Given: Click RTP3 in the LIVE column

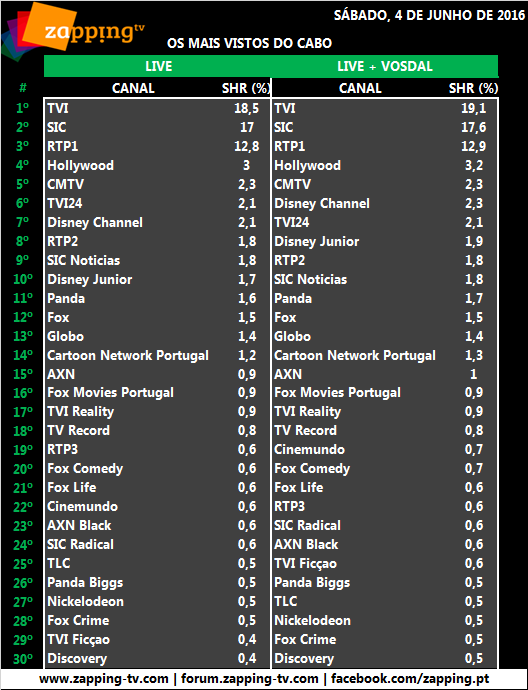Looking at the screenshot, I should tap(62, 449).
